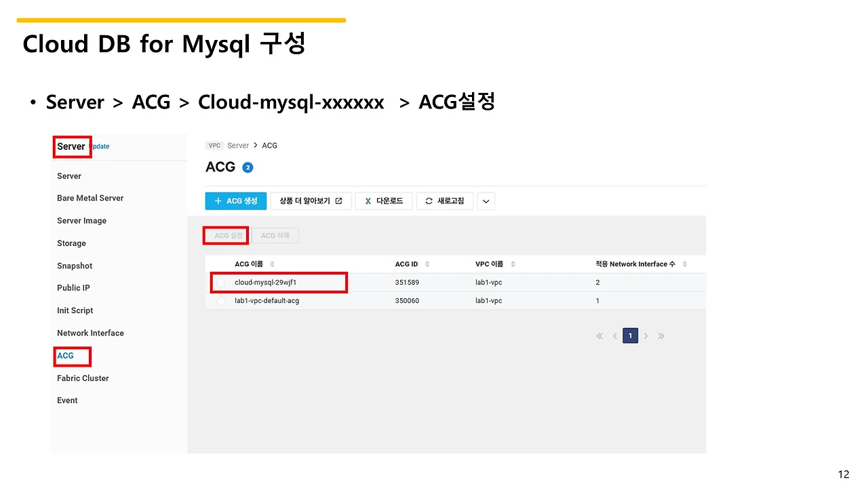
Task: Click the ACG 설정 button
Action: click(227, 236)
